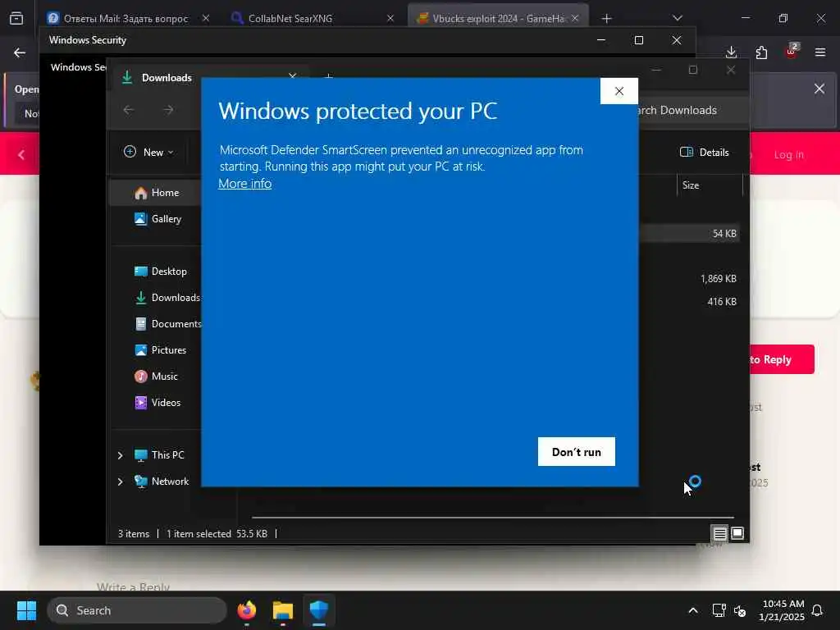Open the Firefox extensions menu
This screenshot has width=840, height=630.
pos(761,52)
